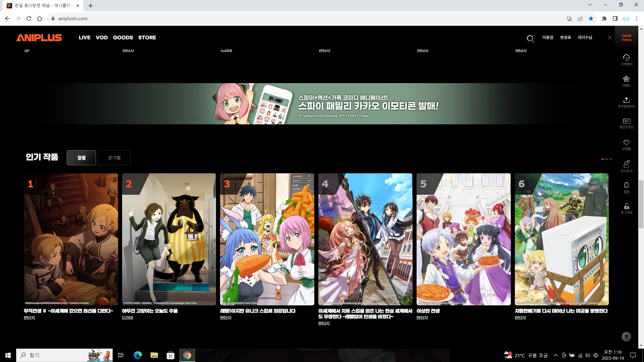
Task: Show hidden system tray icons chevron
Action: [x=555, y=355]
